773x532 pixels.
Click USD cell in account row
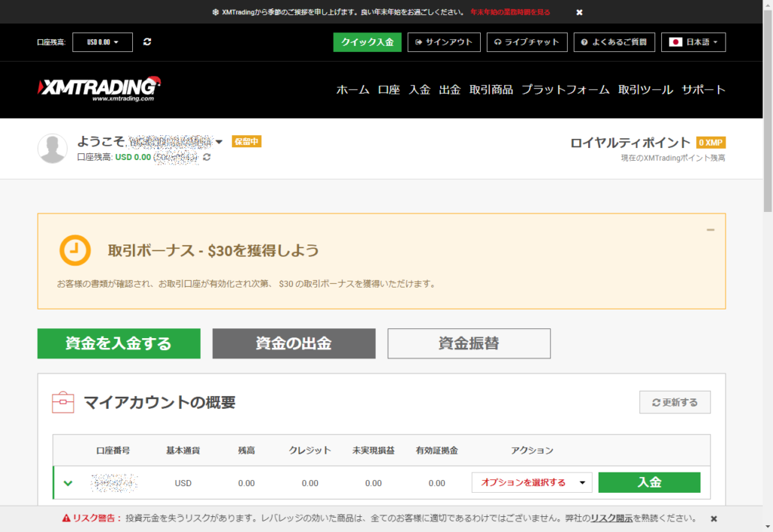click(183, 483)
